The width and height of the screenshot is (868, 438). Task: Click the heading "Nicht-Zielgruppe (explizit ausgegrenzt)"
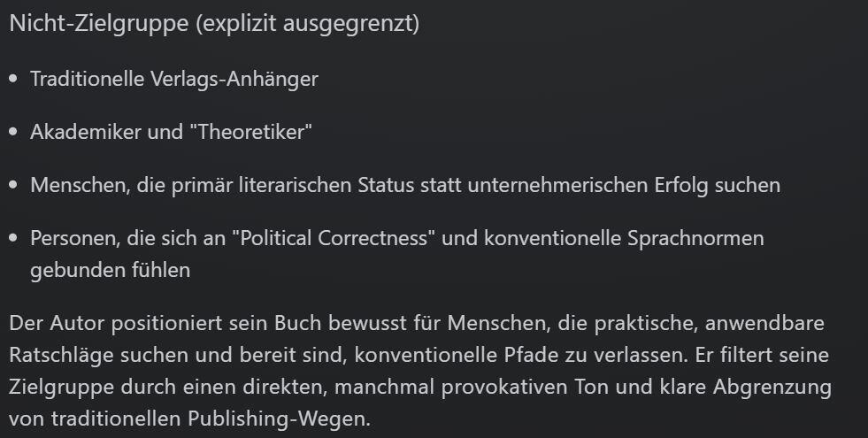point(214,24)
